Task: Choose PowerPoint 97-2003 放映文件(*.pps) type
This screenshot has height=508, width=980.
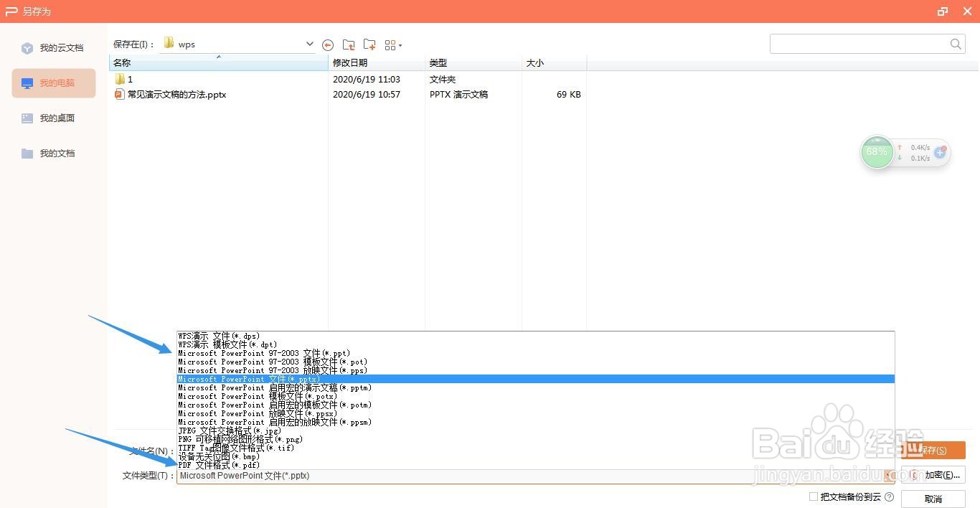Action: (x=536, y=370)
